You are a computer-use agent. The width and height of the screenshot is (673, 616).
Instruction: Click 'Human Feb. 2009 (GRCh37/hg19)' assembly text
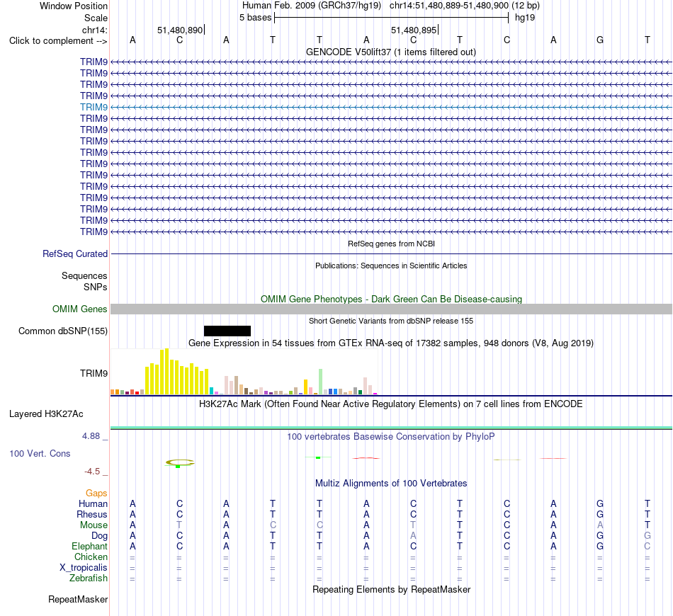(x=312, y=6)
